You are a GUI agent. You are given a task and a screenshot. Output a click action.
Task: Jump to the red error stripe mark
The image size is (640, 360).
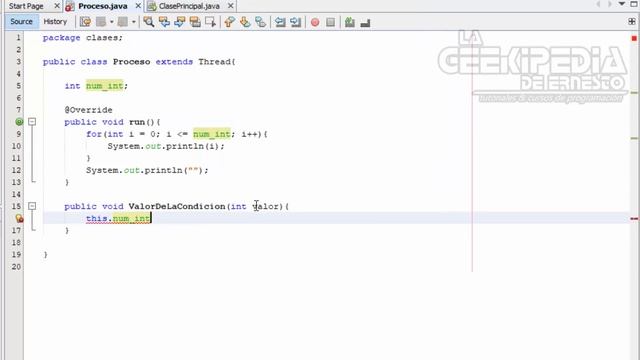coord(634,219)
